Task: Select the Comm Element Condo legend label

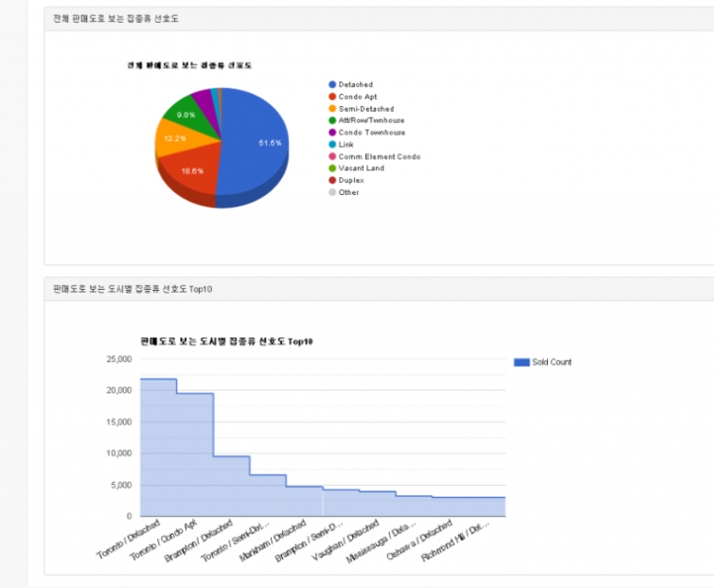Action: click(379, 156)
